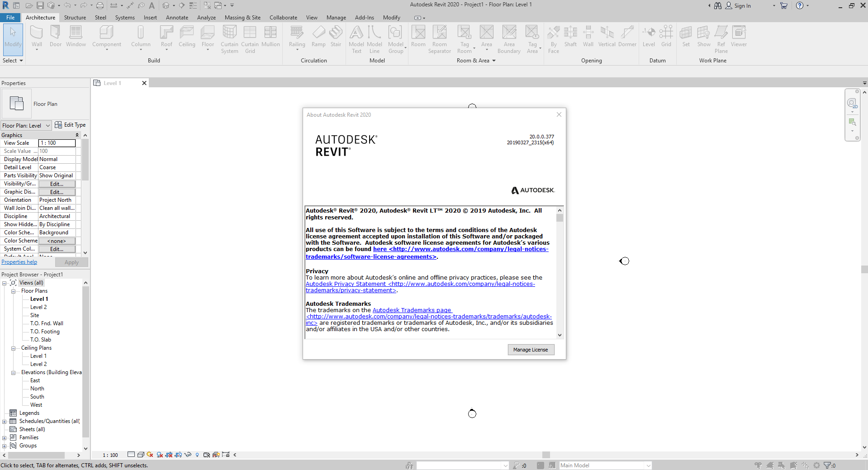Viewport: 868px width, 470px height.
Task: Click the Print icon in Quick Access toolbar
Action: click(x=100, y=5)
